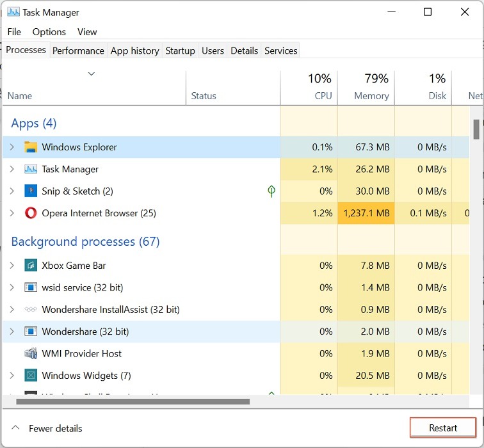
Task: Expand the Task Manager process row
Action: pyautogui.click(x=12, y=169)
